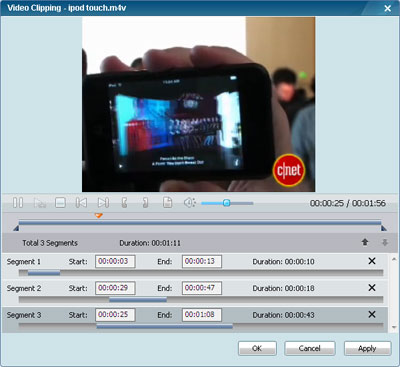Delete Segment 1 with its X
Image resolution: width=400 pixels, height=367 pixels.
click(372, 261)
